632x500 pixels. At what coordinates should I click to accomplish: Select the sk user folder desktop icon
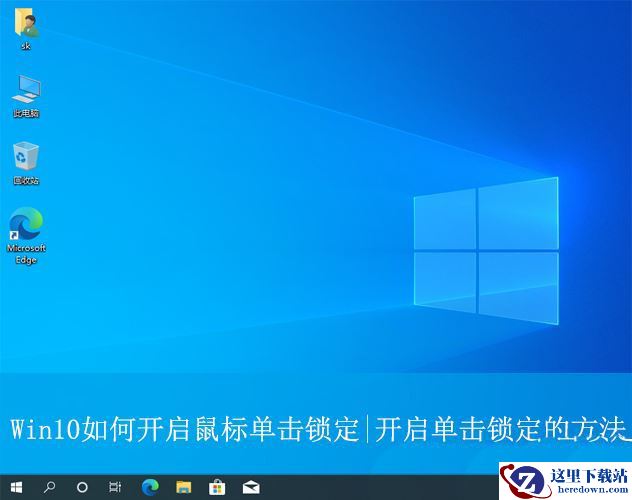[x=26, y=28]
